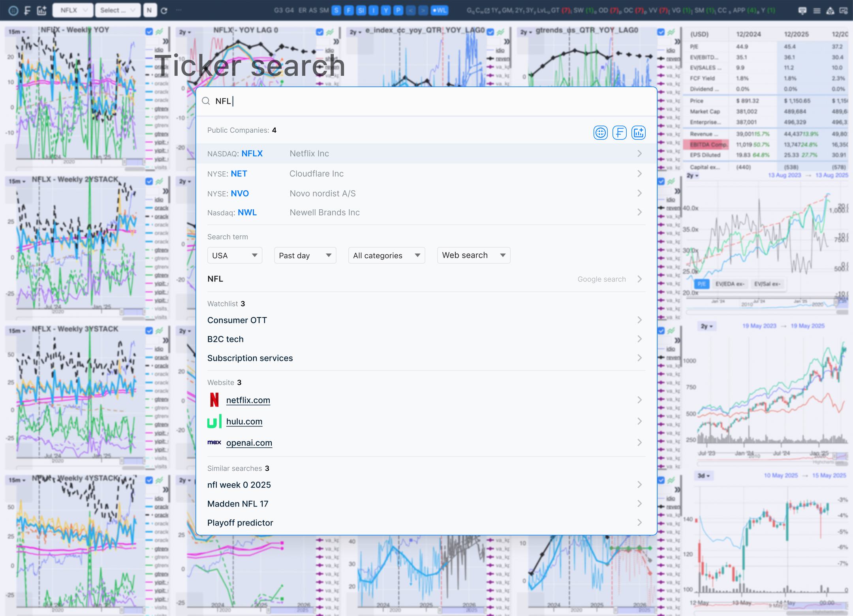Click the blue P button in the top bar
853x616 pixels.
coord(398,11)
